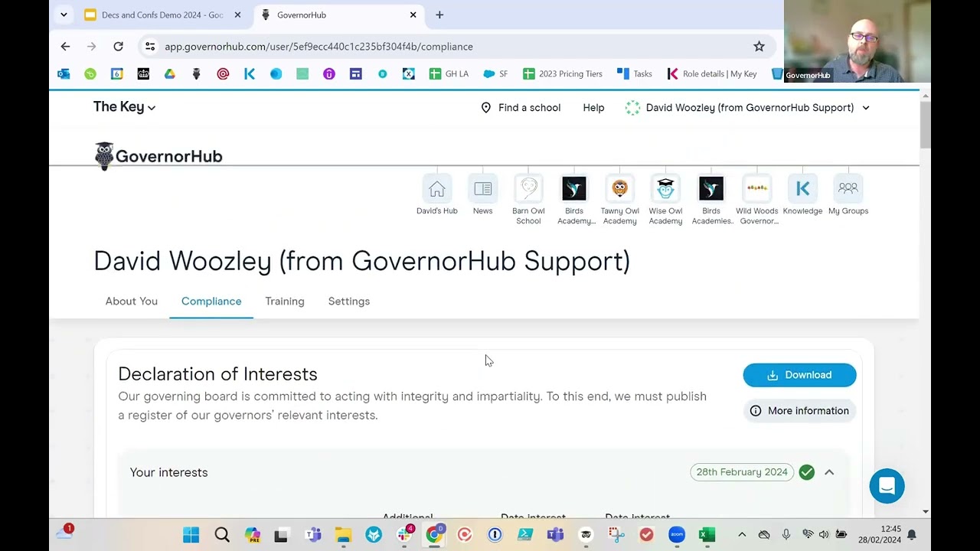This screenshot has width=980, height=551.
Task: Open the chat support bubble
Action: [887, 486]
